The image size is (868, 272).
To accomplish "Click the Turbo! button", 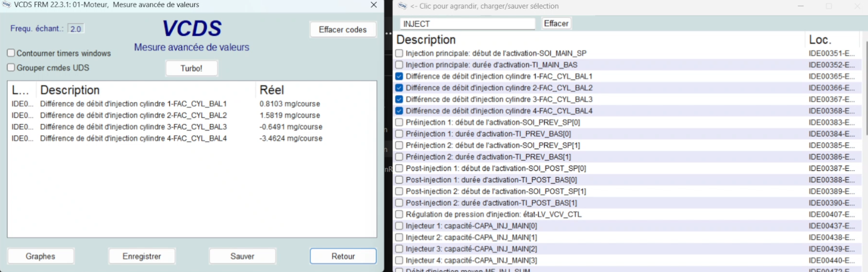I will [192, 68].
